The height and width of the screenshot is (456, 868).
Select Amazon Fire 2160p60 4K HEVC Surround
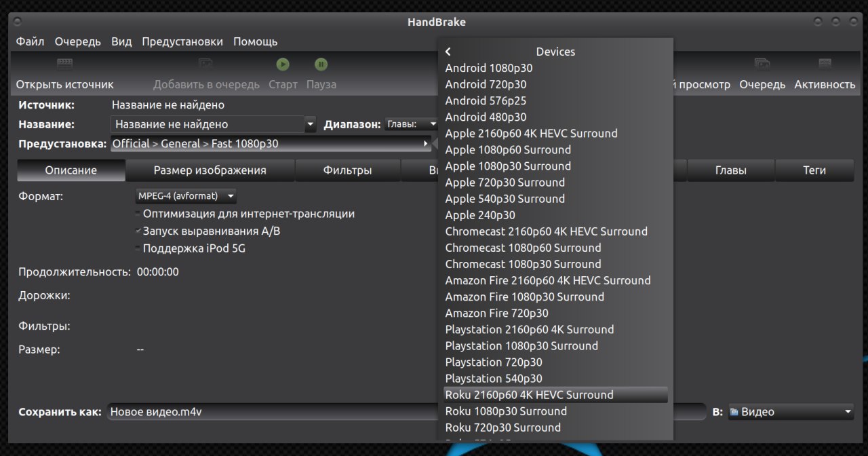555,280
